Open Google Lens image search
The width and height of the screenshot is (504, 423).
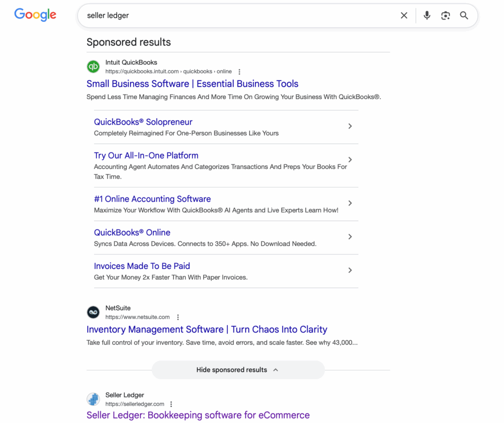(445, 16)
